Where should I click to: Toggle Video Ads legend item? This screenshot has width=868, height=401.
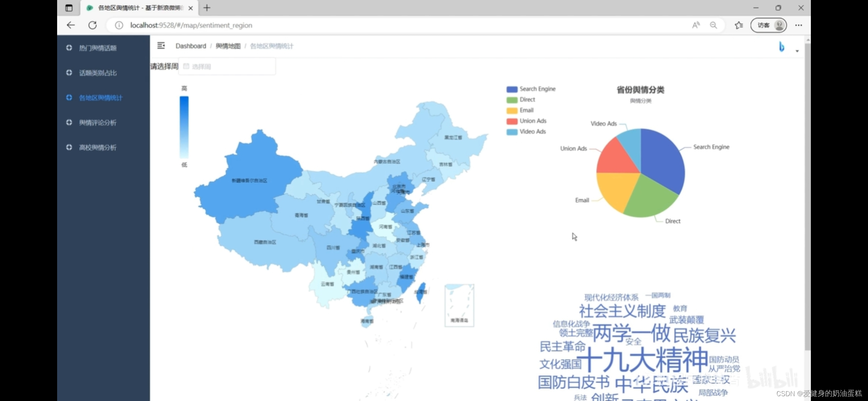pos(526,132)
